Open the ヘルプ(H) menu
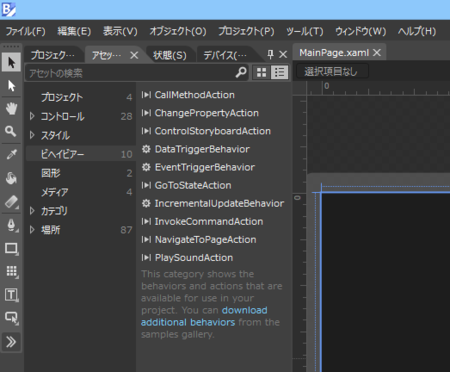This screenshot has height=372, width=450. [x=417, y=31]
